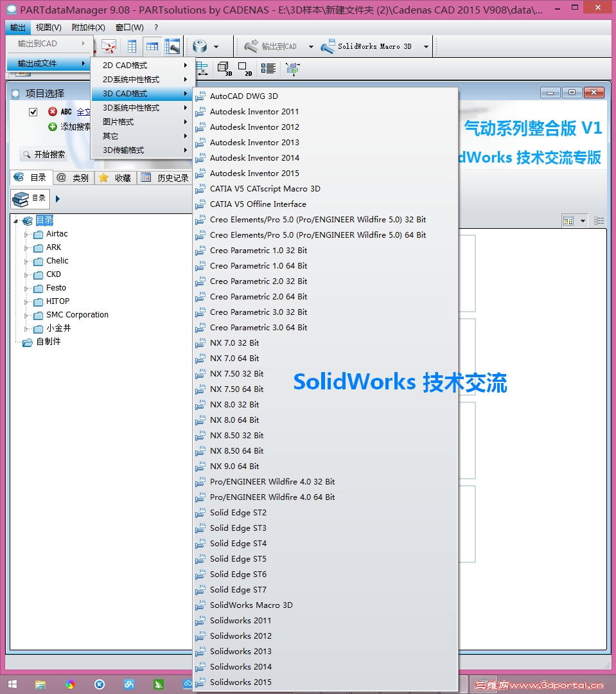Open File Explorer from the taskbar
Screen dimensions: 616x694
[40, 684]
